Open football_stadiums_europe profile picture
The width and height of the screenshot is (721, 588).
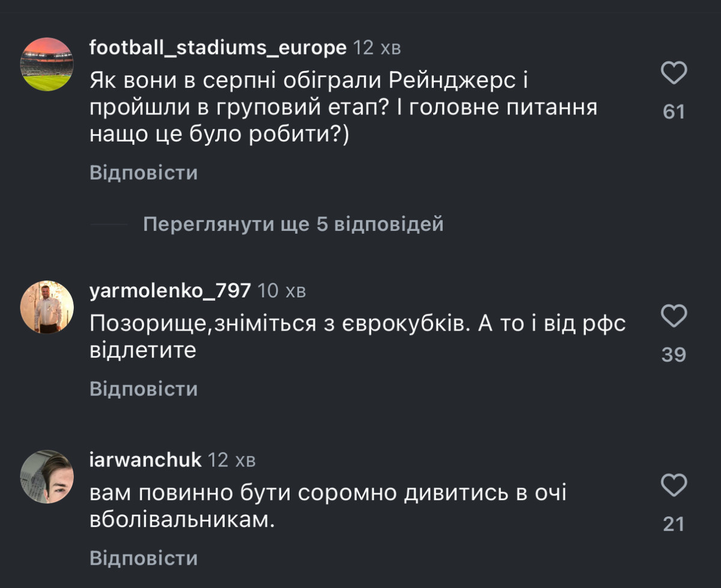point(47,64)
